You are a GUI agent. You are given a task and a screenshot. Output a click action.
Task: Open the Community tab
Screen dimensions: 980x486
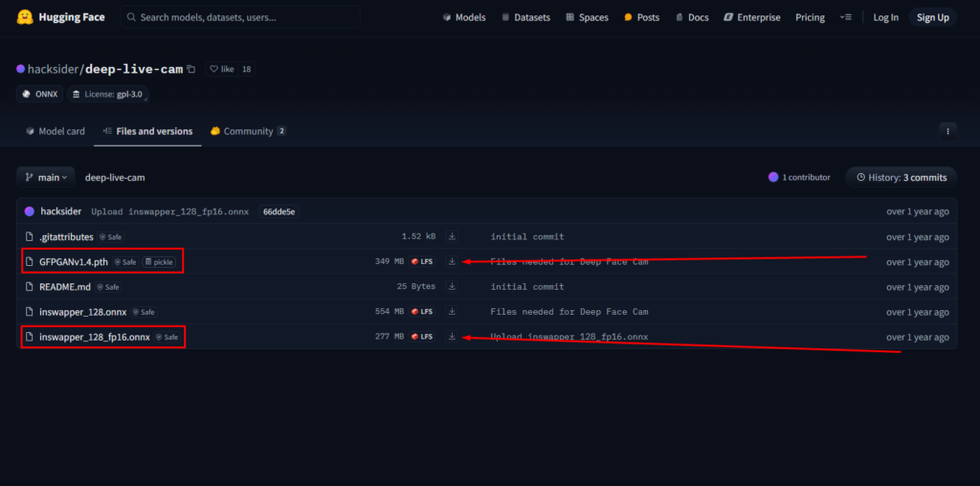pos(248,131)
